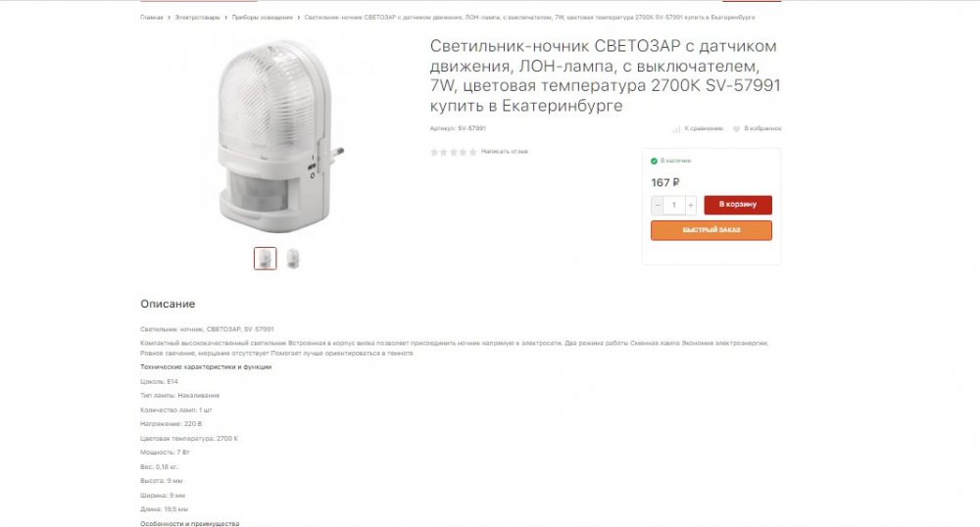Click the В избранное link text
The image size is (980, 527).
pyautogui.click(x=762, y=128)
